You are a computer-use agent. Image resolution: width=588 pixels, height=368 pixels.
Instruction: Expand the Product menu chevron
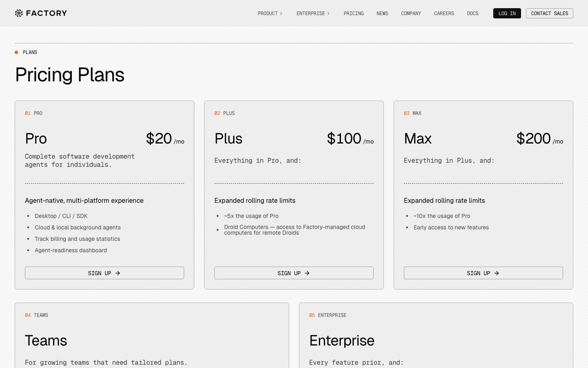click(281, 13)
